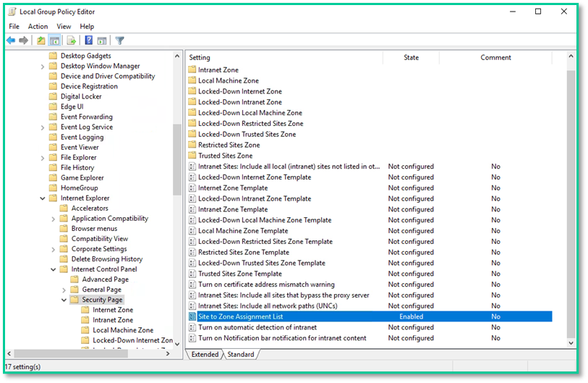Image resolution: width=588 pixels, height=383 pixels.
Task: Click the Setting column header
Action: pos(282,58)
